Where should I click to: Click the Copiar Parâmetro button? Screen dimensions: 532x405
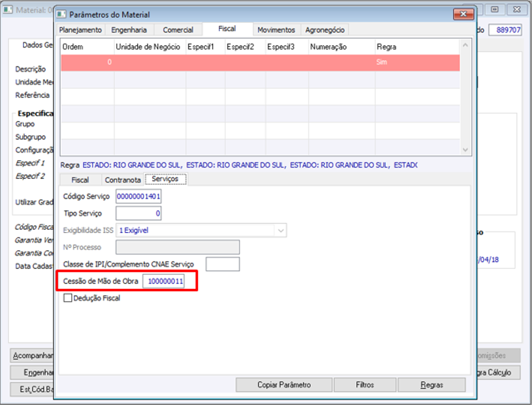(x=284, y=385)
